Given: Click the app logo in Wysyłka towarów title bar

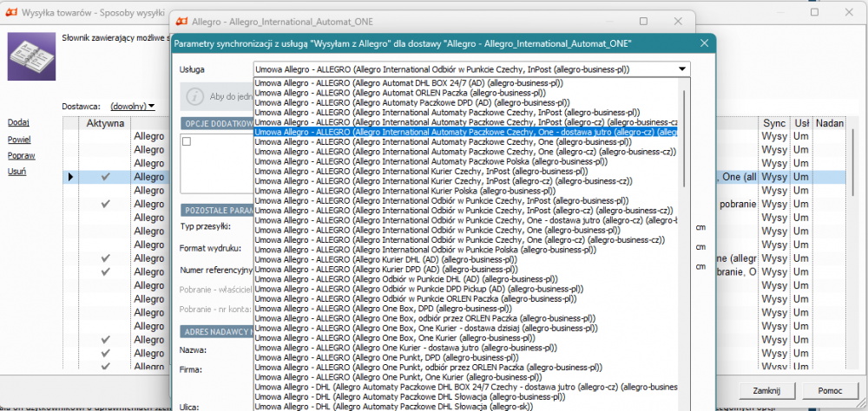Looking at the screenshot, I should [x=10, y=12].
